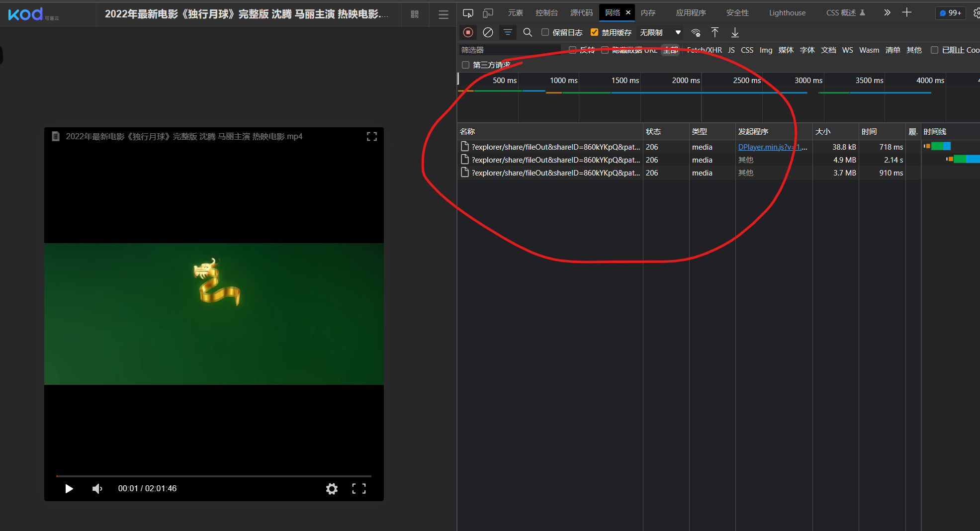Toggle the network filter funnel icon
The image size is (980, 531).
[x=508, y=32]
